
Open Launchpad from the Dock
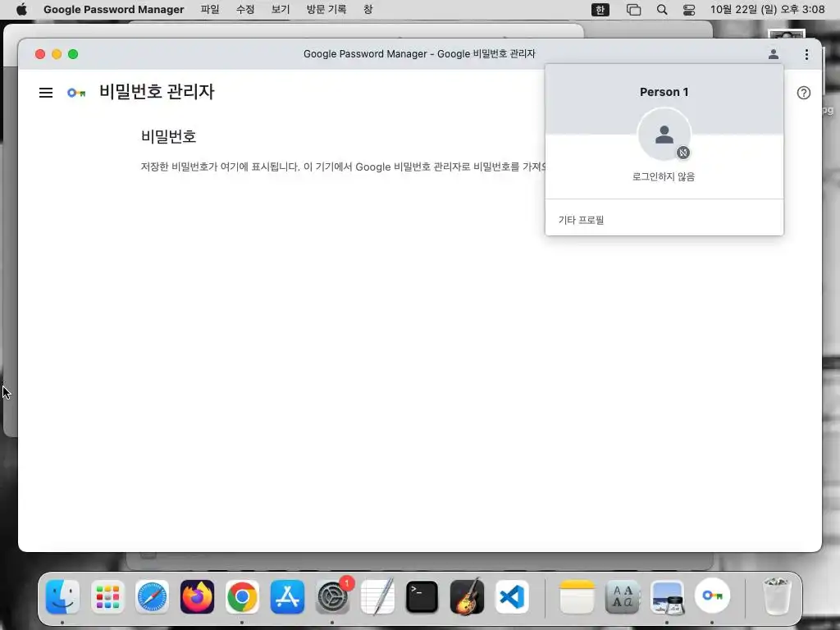[x=107, y=597]
